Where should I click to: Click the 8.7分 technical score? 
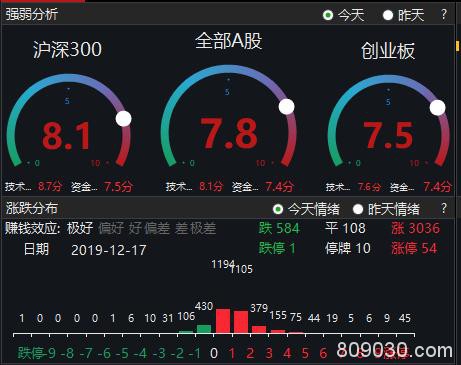pos(50,186)
